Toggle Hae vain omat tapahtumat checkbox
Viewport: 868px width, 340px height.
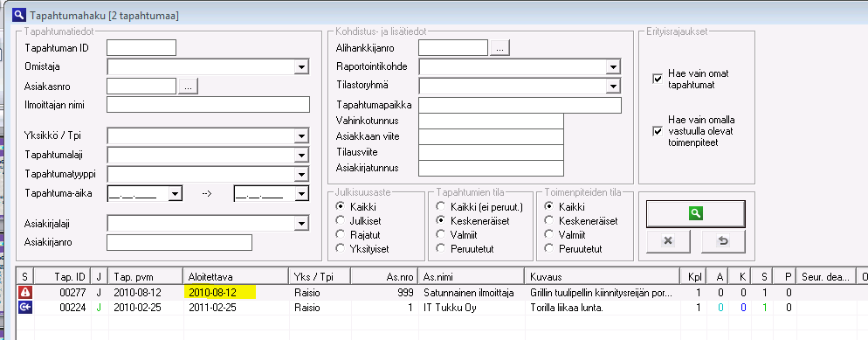tap(658, 80)
